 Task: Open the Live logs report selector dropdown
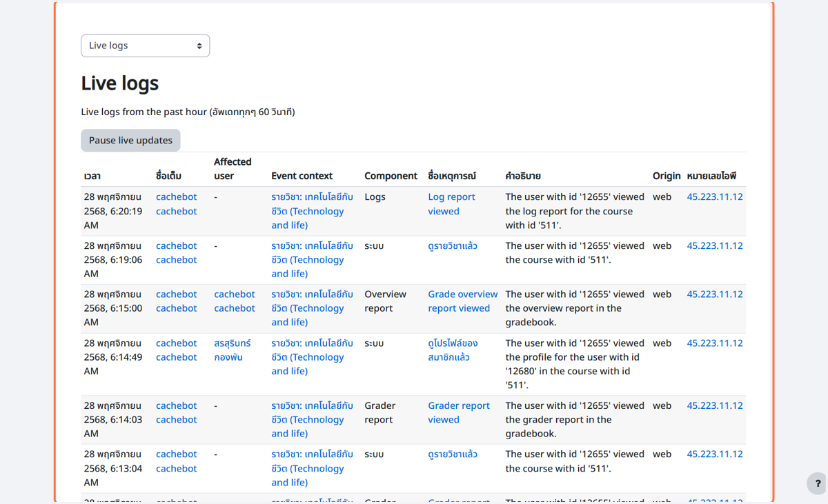point(145,46)
